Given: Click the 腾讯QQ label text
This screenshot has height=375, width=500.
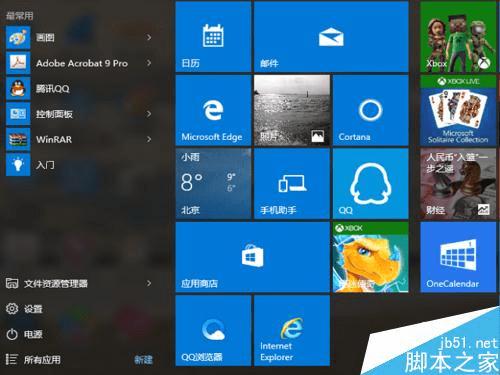Looking at the screenshot, I should click(53, 89).
